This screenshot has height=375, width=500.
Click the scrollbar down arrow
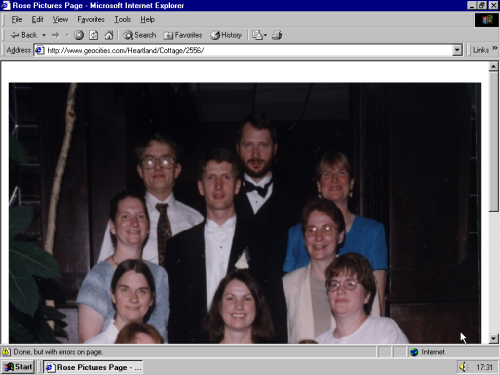(493, 339)
